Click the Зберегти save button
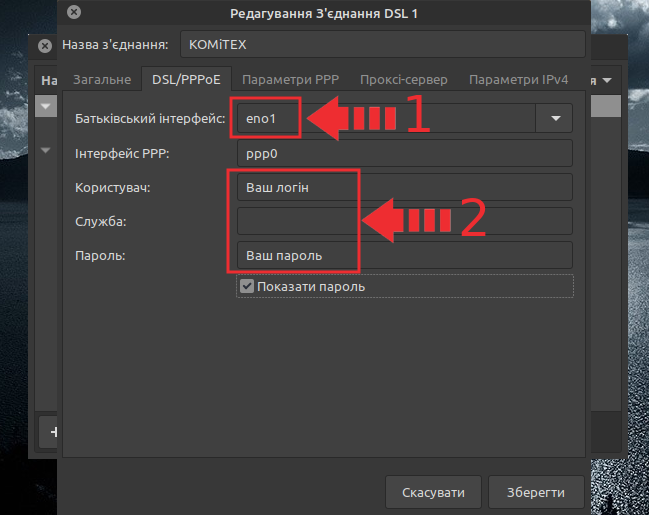649x515 pixels. 536,492
